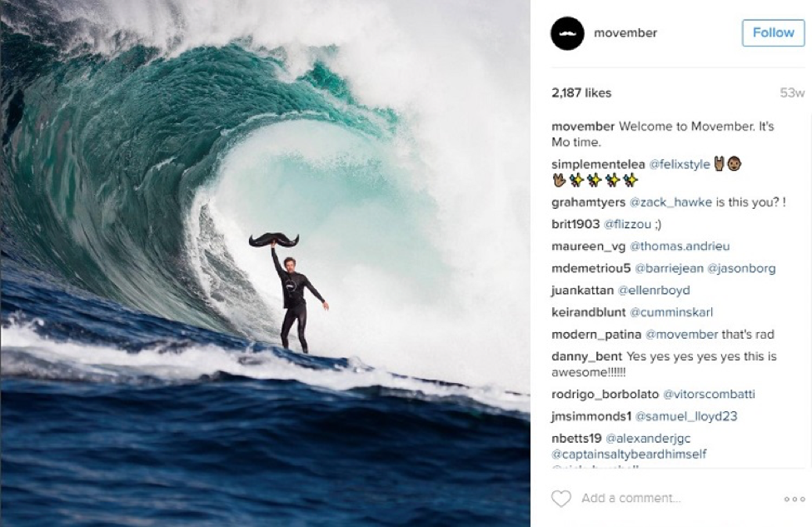Open the @ellenrboyd mention
This screenshot has height=527, width=812.
click(x=654, y=291)
